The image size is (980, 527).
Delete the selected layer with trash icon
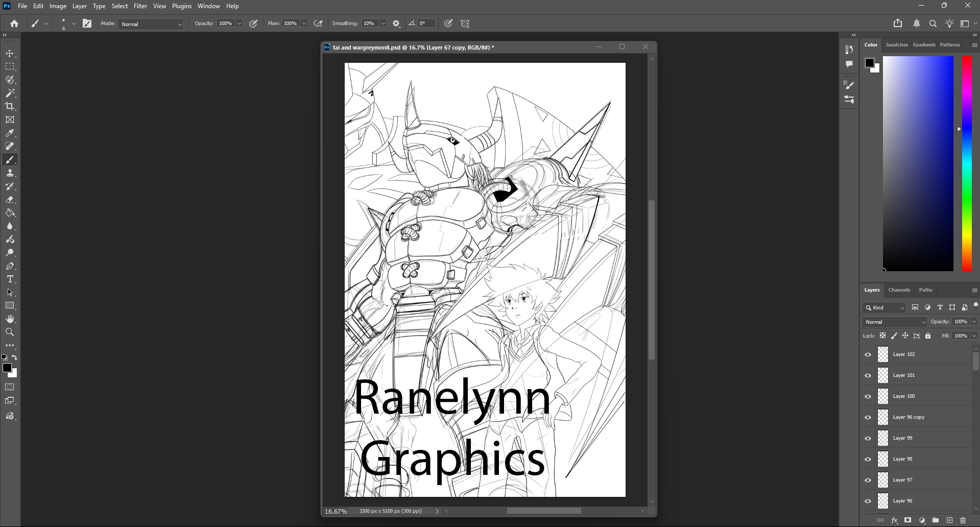click(963, 520)
